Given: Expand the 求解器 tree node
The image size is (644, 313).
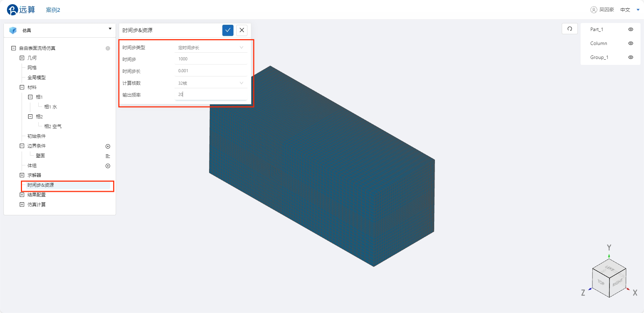Looking at the screenshot, I should point(22,175).
